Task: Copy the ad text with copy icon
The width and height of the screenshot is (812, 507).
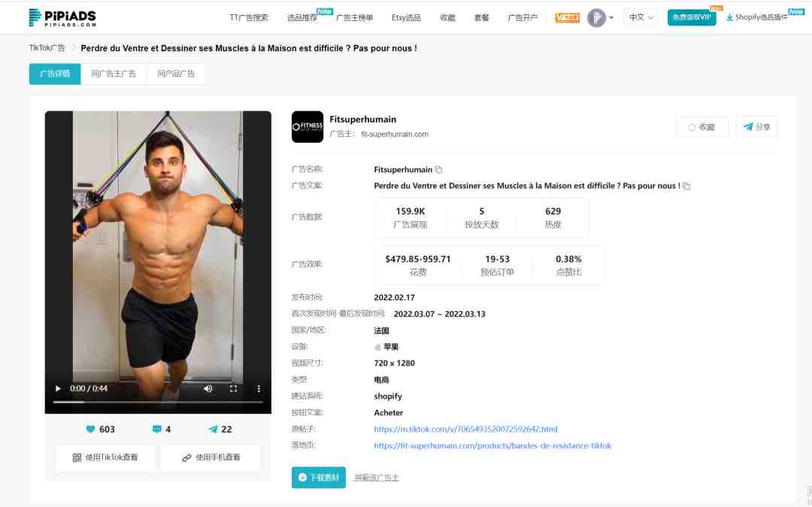Action: point(686,186)
